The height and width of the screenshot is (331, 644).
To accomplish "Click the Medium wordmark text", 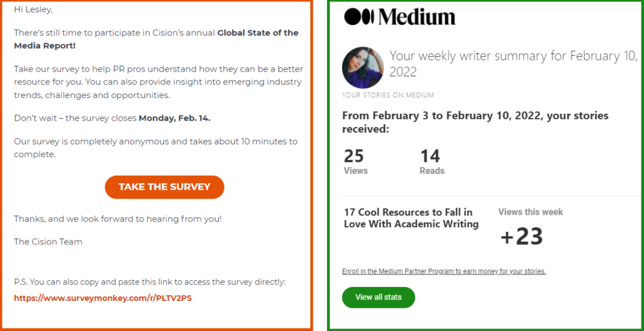I will [417, 17].
